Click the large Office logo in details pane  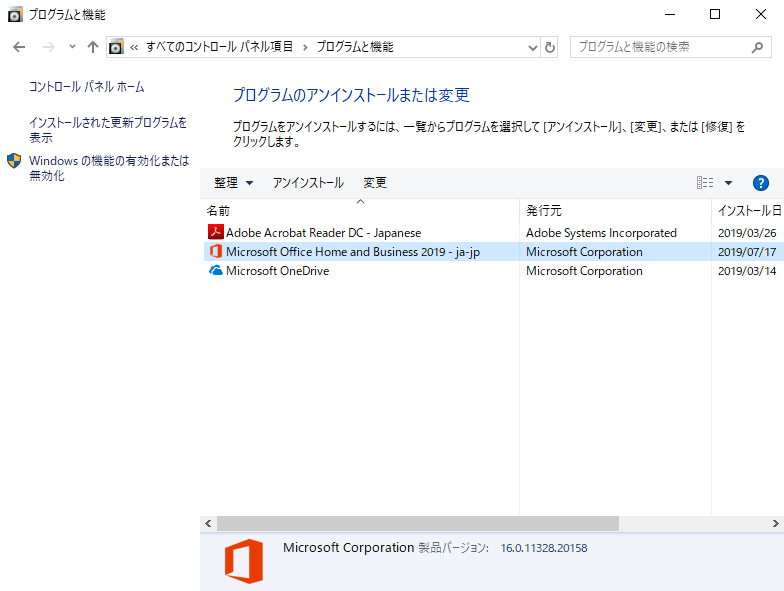click(244, 561)
